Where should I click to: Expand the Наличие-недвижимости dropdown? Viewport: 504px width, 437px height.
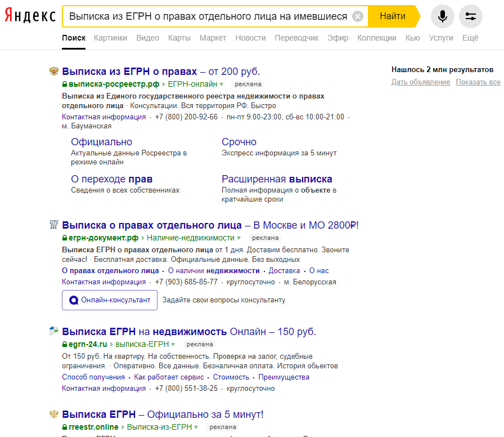pyautogui.click(x=240, y=238)
